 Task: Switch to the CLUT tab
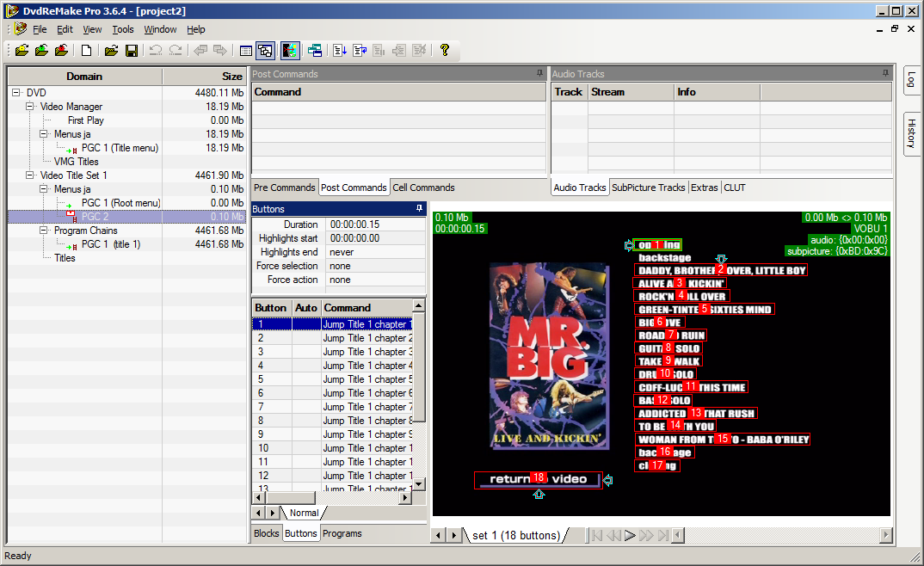[735, 188]
